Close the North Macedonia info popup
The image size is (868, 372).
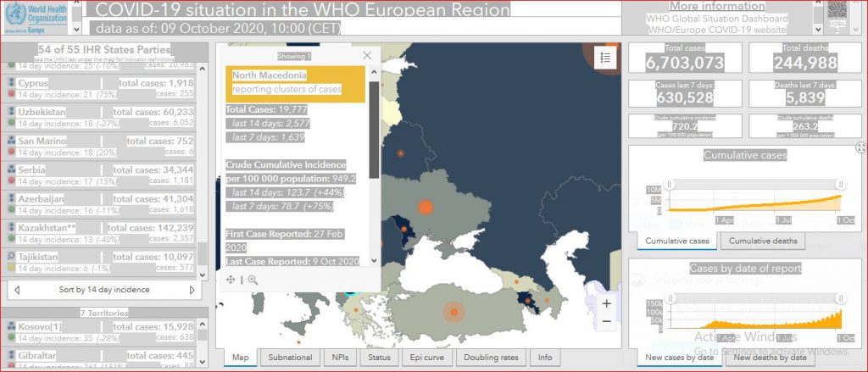tap(367, 55)
